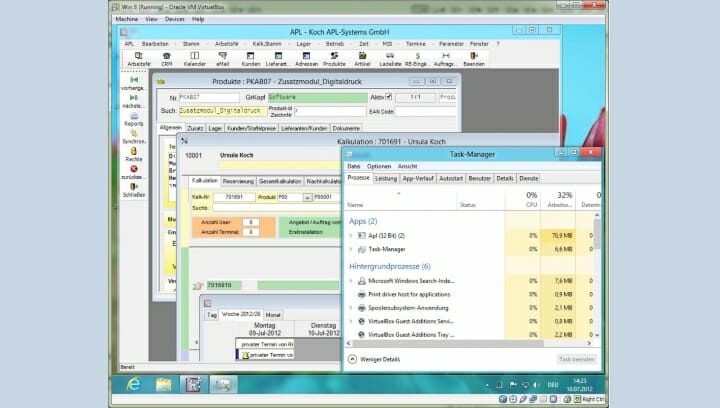This screenshot has height=408, width=720.
Task: Open Artikel toolbar icon
Action: point(362,59)
